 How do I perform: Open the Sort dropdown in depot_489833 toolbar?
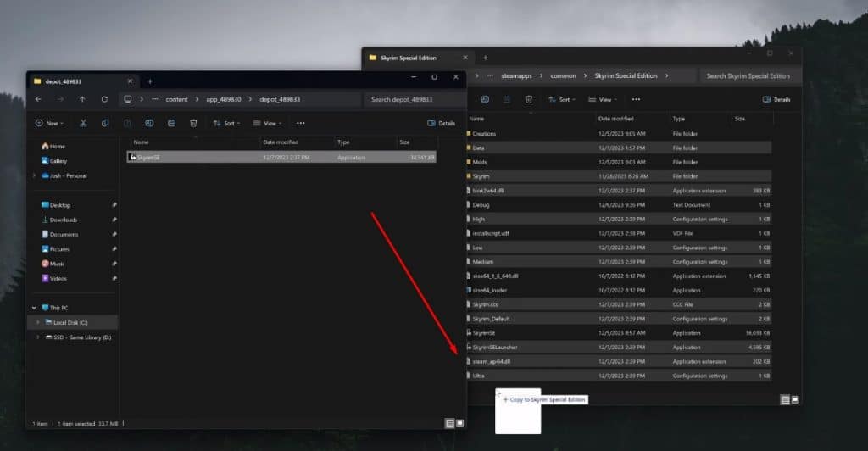(227, 123)
